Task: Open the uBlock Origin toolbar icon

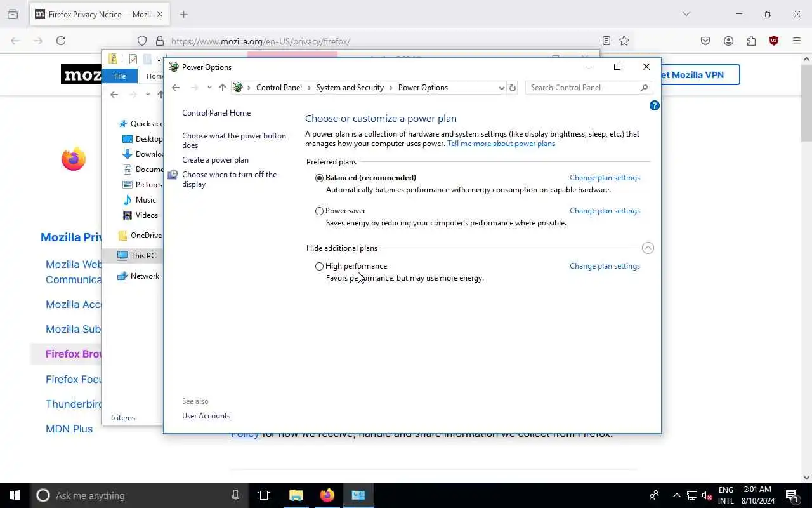Action: pyautogui.click(x=774, y=41)
